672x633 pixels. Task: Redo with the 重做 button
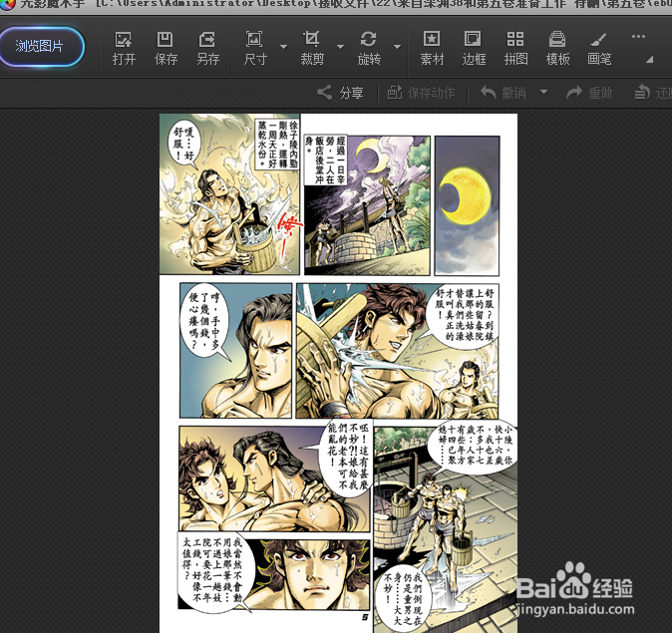point(589,93)
